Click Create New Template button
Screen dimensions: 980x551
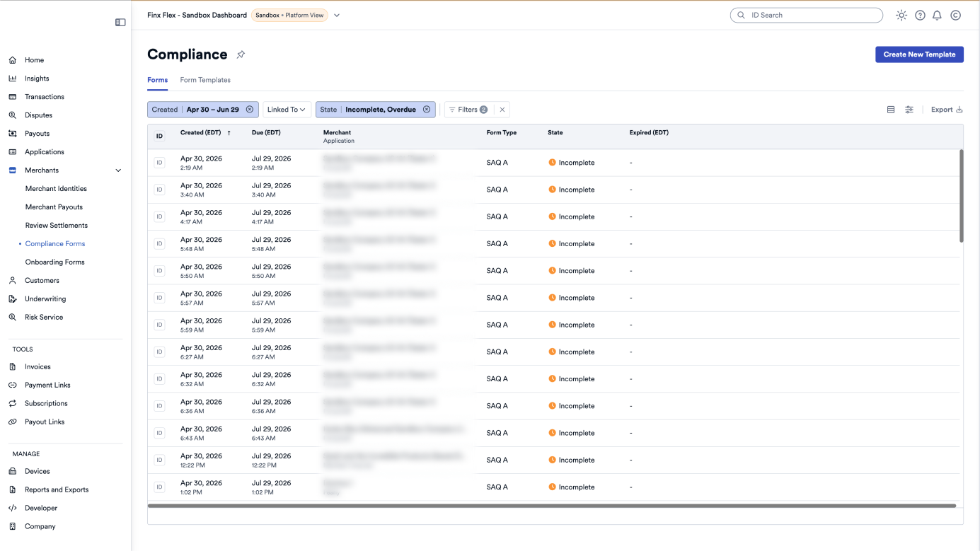919,54
